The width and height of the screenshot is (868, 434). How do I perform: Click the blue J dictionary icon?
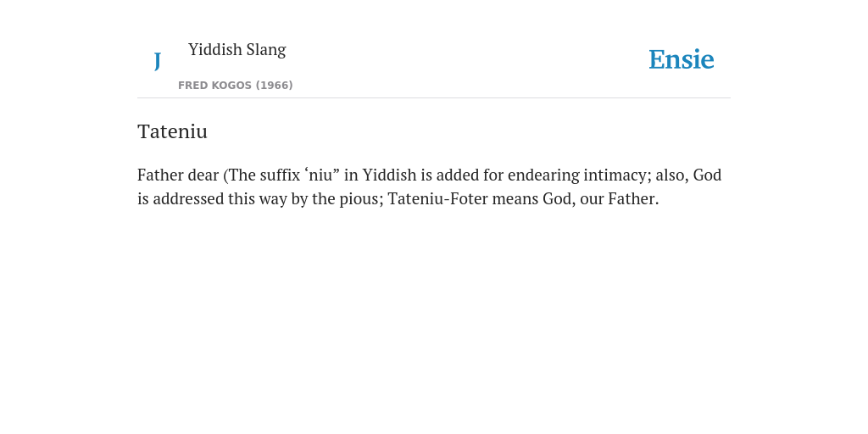coord(157,61)
